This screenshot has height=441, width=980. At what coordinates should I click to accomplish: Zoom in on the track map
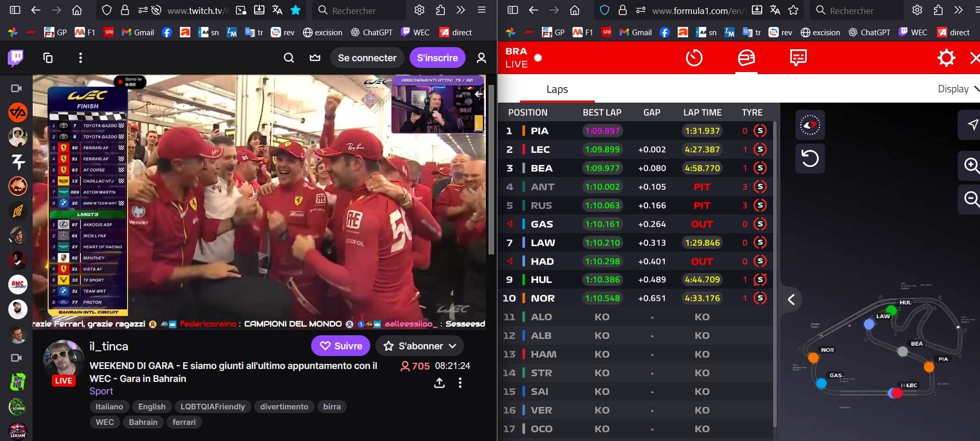pyautogui.click(x=970, y=166)
